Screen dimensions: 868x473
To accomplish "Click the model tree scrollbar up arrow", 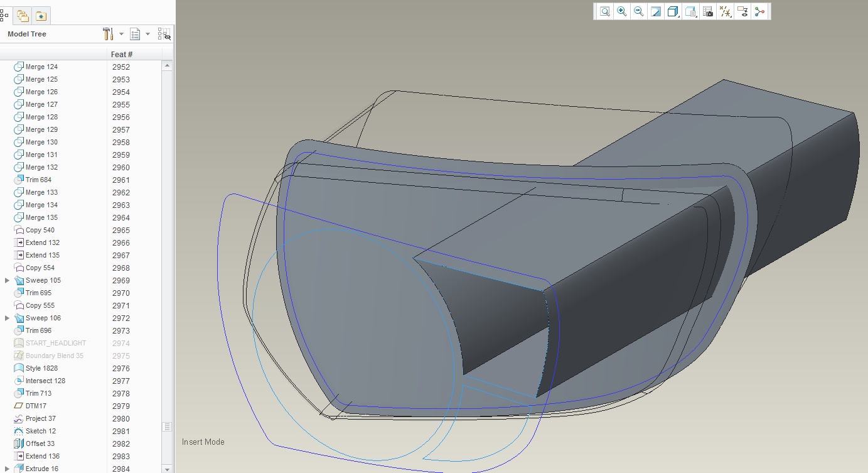I will click(167, 65).
